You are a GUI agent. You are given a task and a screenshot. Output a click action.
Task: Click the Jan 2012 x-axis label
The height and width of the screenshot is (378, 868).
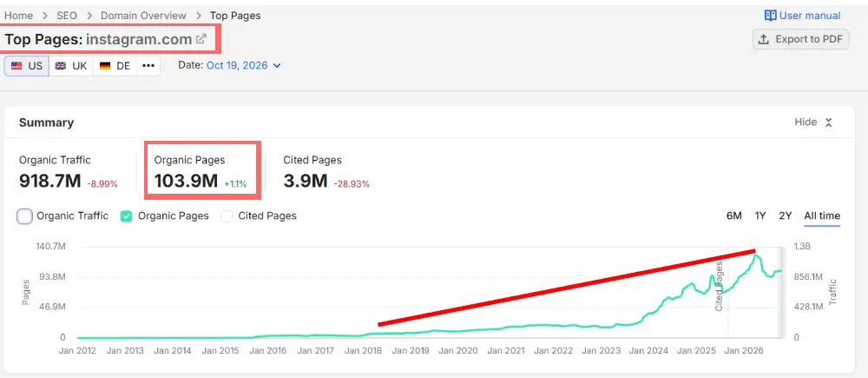point(77,351)
